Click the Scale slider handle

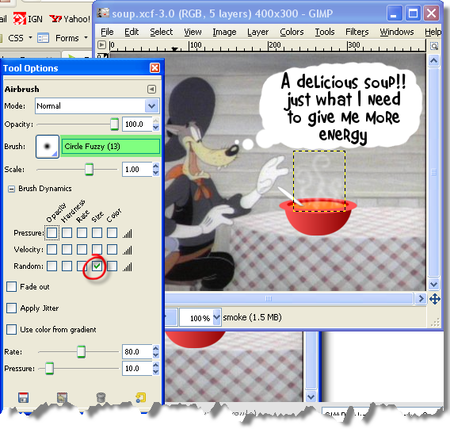coord(89,169)
